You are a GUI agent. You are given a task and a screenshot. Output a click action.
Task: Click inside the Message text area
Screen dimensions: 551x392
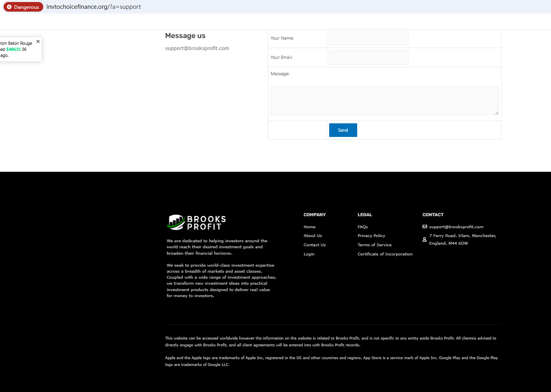[384, 101]
